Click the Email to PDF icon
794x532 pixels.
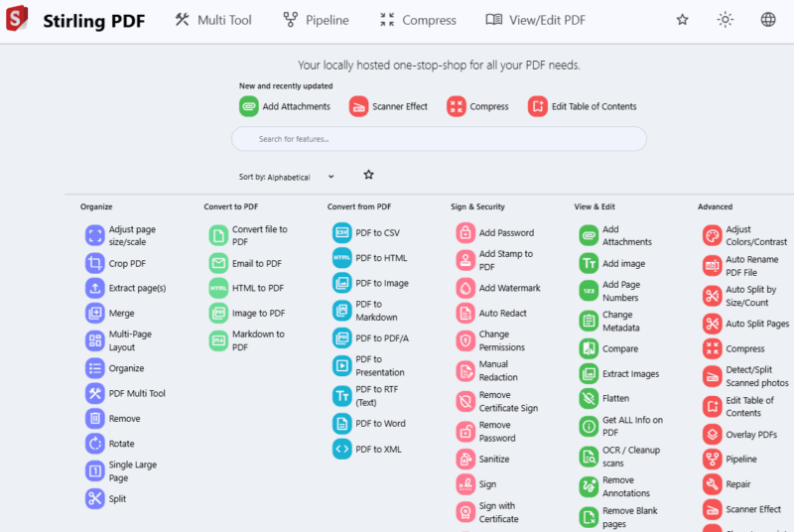[x=218, y=263]
